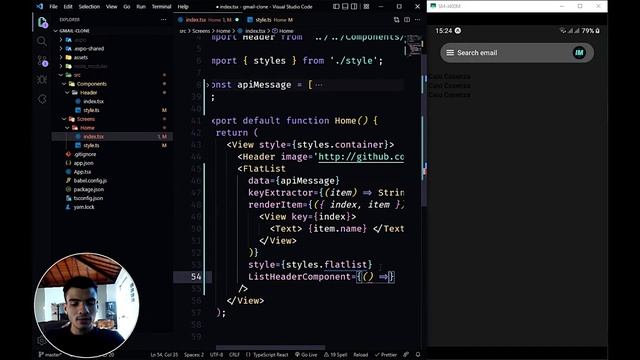Open the Go menu
Viewport: 640px width, 360px height.
coord(127,7)
